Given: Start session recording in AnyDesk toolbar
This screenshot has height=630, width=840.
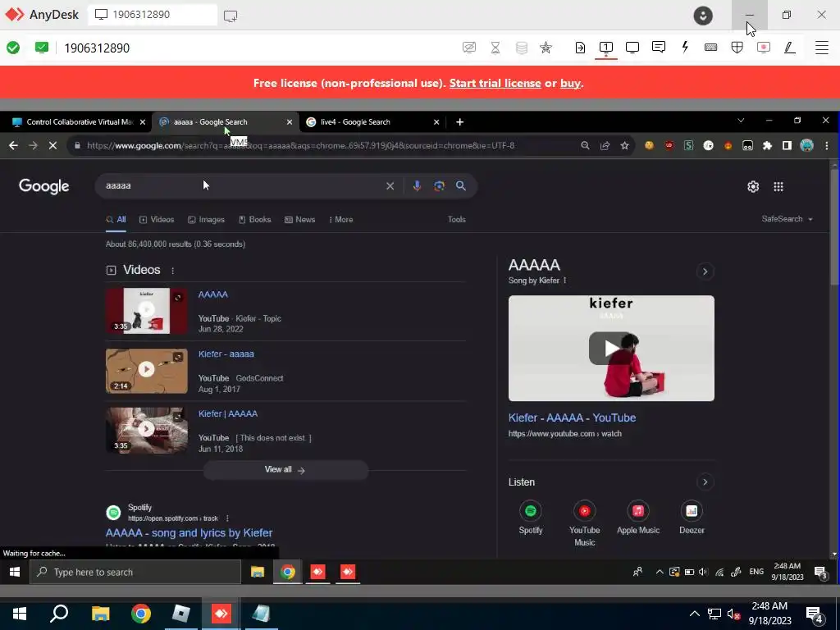Looking at the screenshot, I should coord(764,48).
